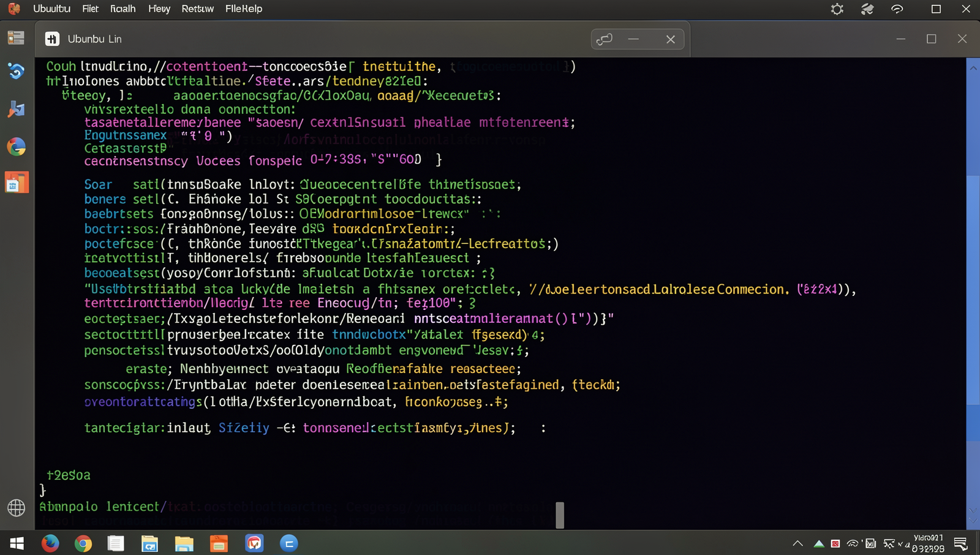The image size is (980, 555).
Task: Click the red square tray icon
Action: point(835,543)
